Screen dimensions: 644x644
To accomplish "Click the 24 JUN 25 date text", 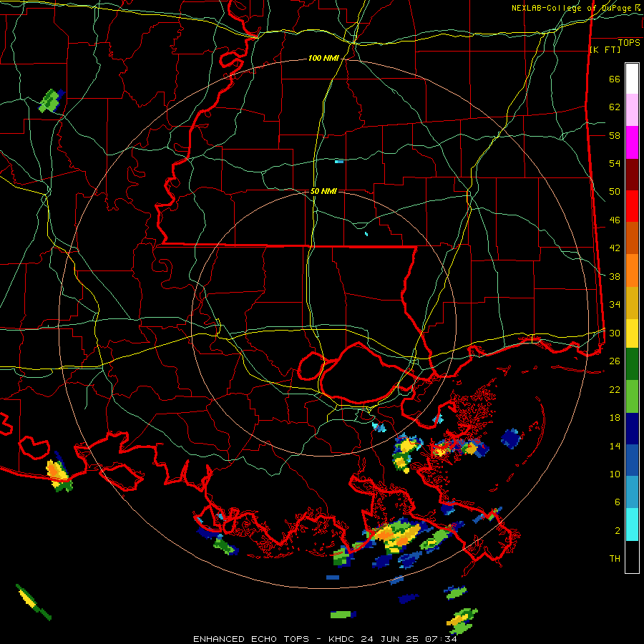I will click(390, 639).
